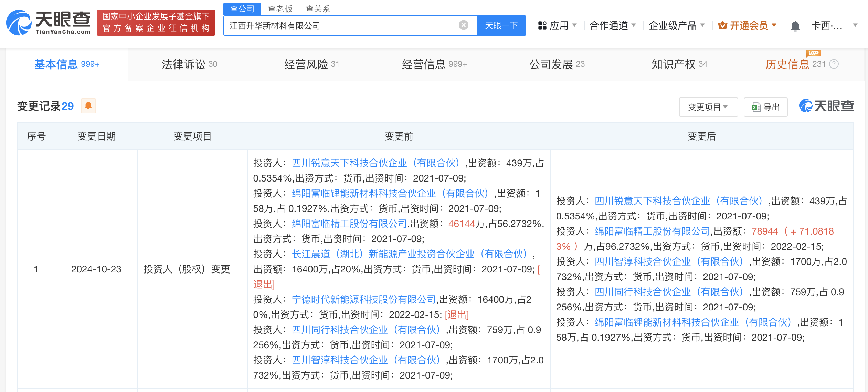Switch to the 知识产权 tab
The image size is (868, 392).
click(679, 64)
